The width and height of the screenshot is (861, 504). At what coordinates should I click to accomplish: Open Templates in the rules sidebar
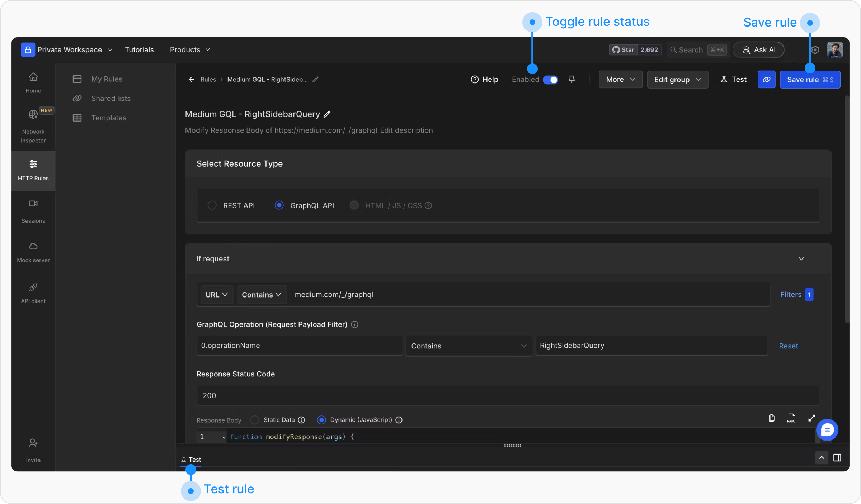click(108, 118)
